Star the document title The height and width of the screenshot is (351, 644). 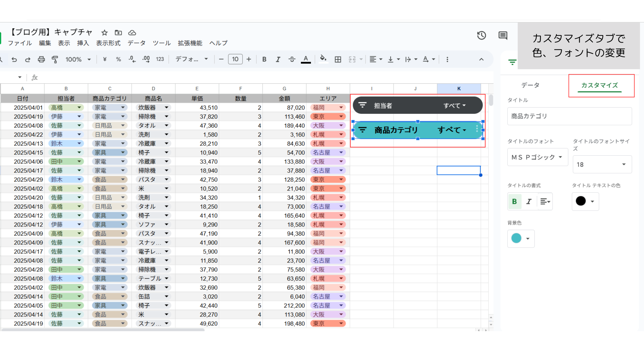(x=104, y=32)
